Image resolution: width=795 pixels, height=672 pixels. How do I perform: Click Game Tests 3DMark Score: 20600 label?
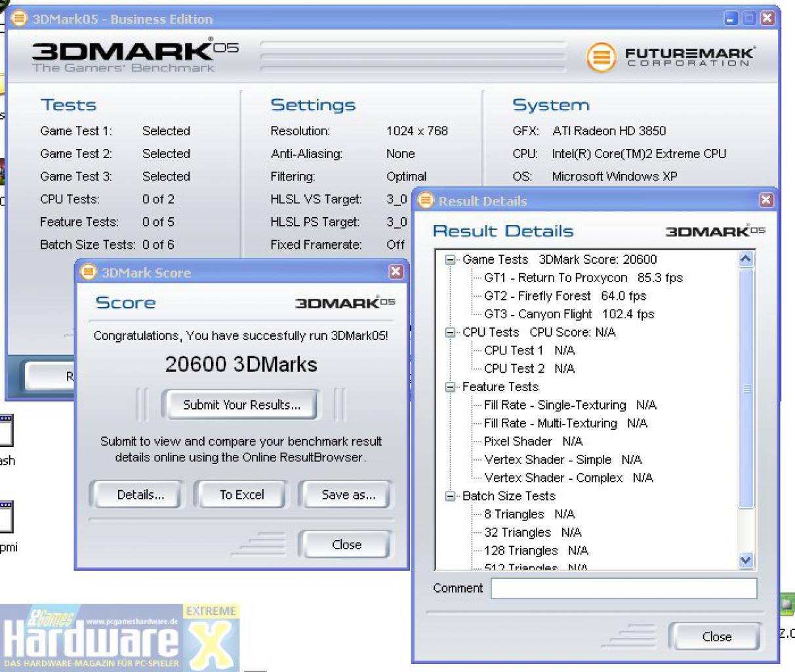[560, 260]
